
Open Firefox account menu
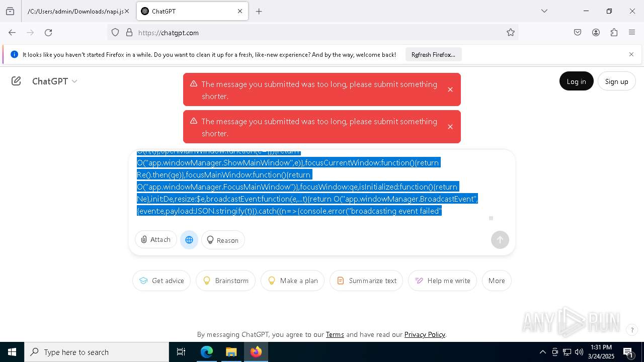(x=596, y=33)
